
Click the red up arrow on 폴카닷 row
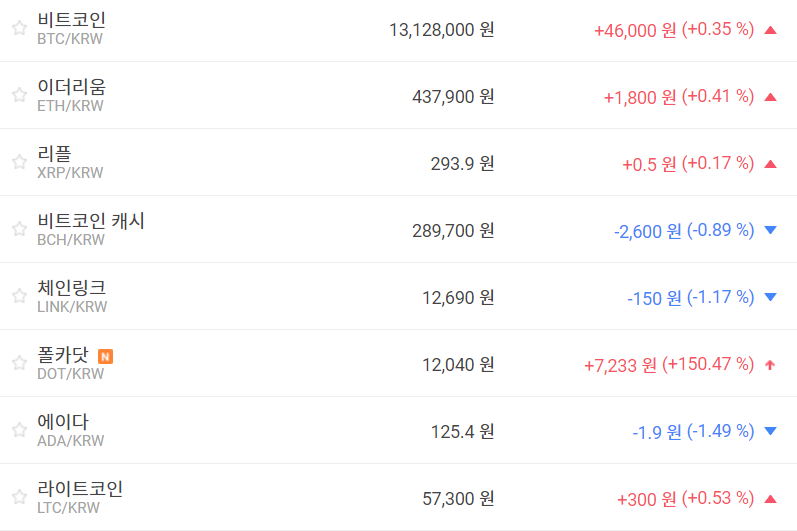[x=770, y=365]
